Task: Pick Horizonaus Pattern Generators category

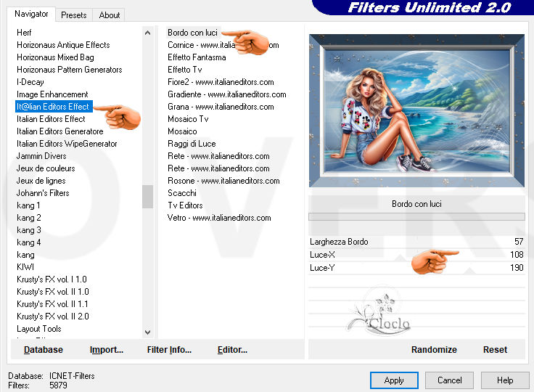Action: pyautogui.click(x=70, y=70)
